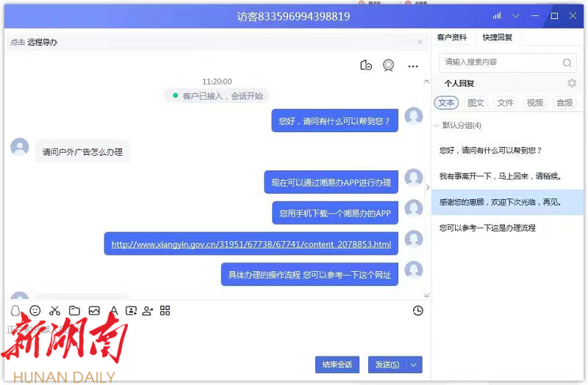This screenshot has width=588, height=385.
Task: Open personal reply settings with the gear icon
Action: 572,84
